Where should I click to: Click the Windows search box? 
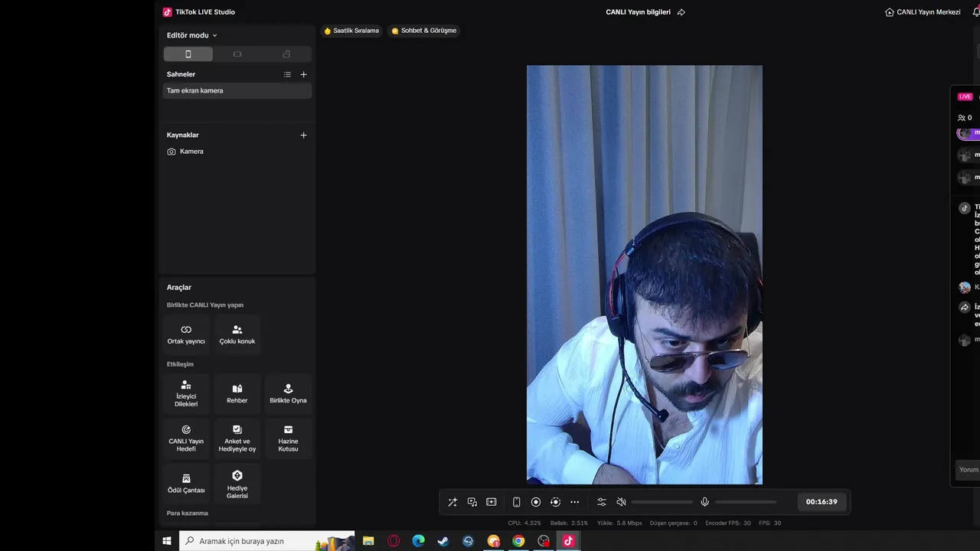pyautogui.click(x=267, y=541)
